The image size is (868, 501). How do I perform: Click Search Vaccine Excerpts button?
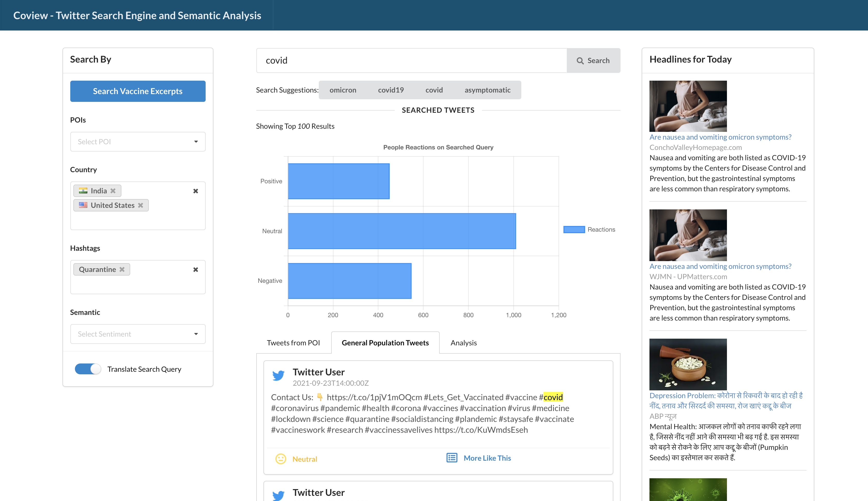pos(137,91)
